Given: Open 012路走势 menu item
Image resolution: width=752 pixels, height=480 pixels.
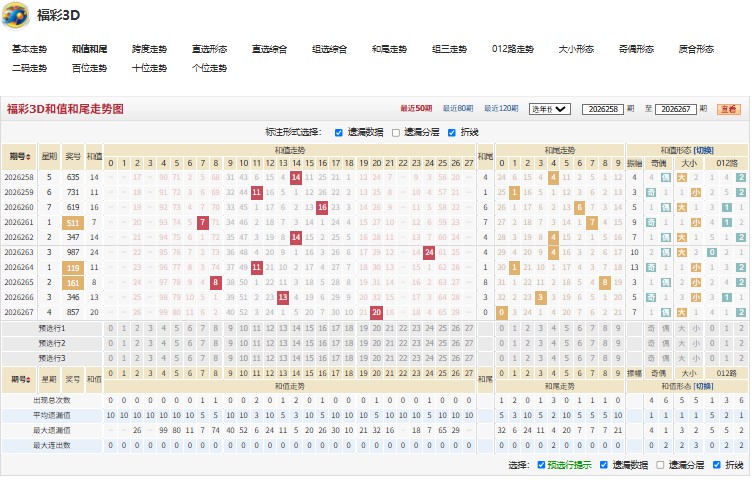Looking at the screenshot, I should (x=513, y=49).
